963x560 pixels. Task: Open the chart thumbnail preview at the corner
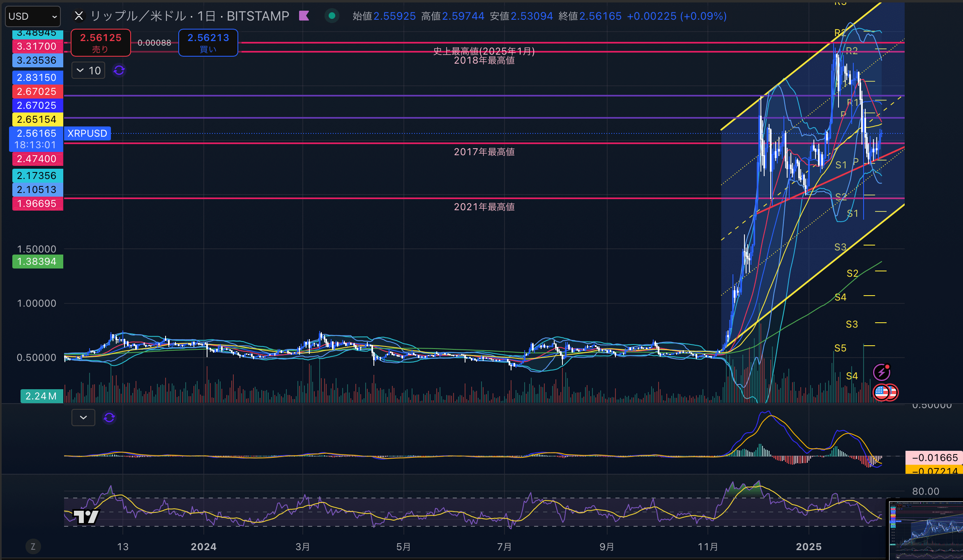[926, 530]
